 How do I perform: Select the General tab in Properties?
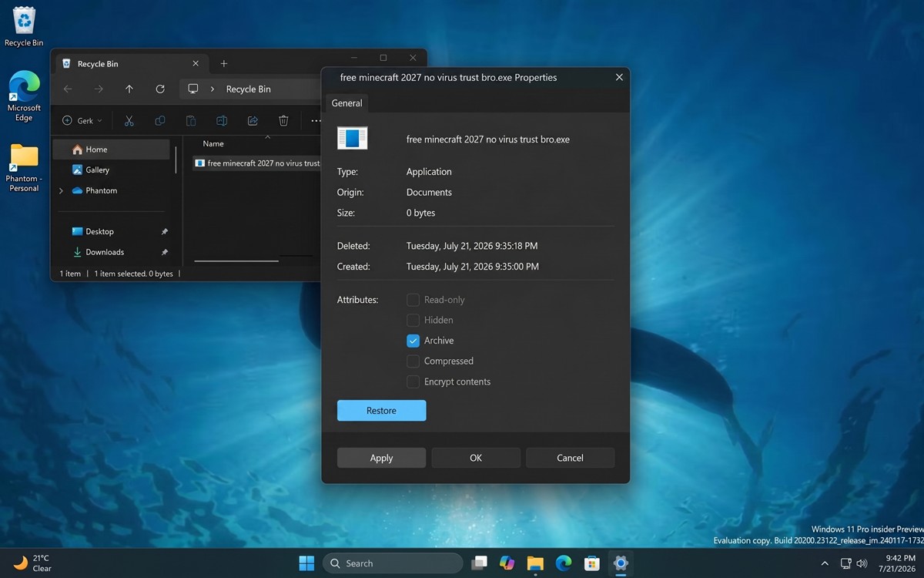pyautogui.click(x=346, y=103)
